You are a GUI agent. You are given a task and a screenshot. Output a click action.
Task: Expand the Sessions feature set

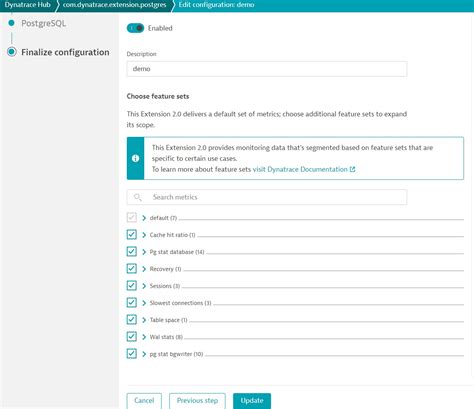click(144, 286)
